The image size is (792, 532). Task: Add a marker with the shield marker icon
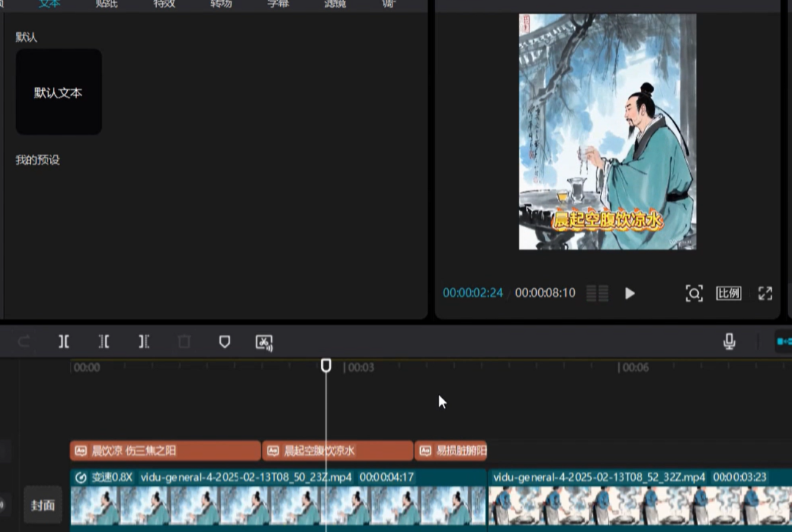225,341
